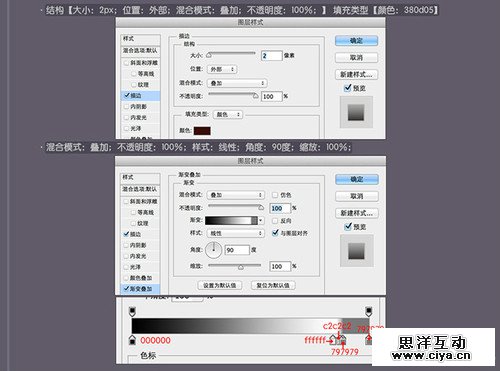Expand the gradient picker arrow beside the 渐变 bar
Screen dimensions: 500x371
[261, 220]
